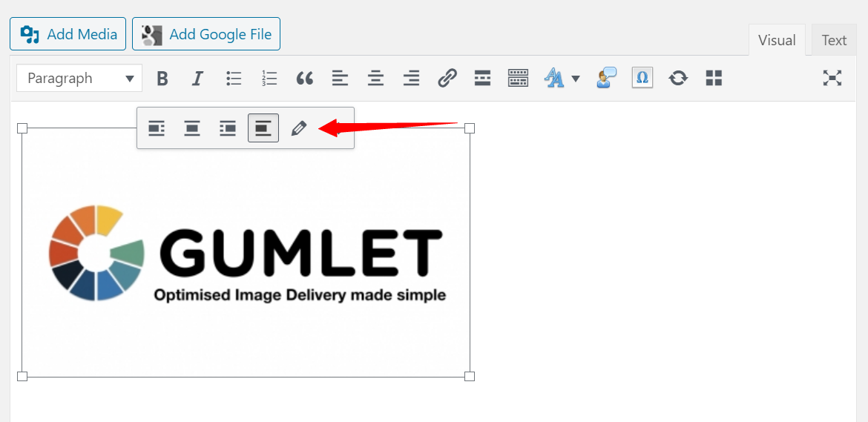Screen dimensions: 868x422
Task: Apply blockquote formatting
Action: tap(304, 78)
